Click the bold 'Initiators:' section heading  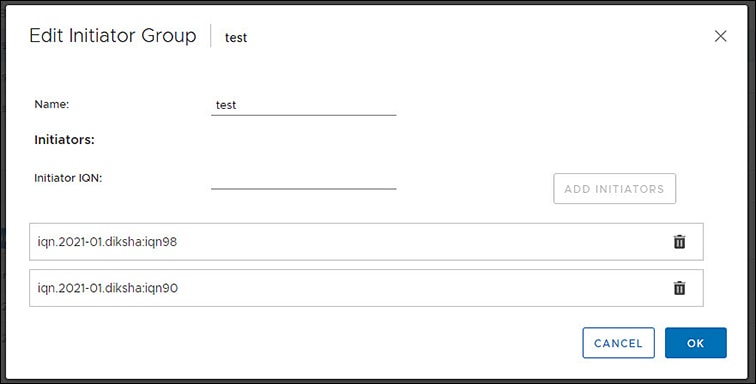tap(64, 140)
